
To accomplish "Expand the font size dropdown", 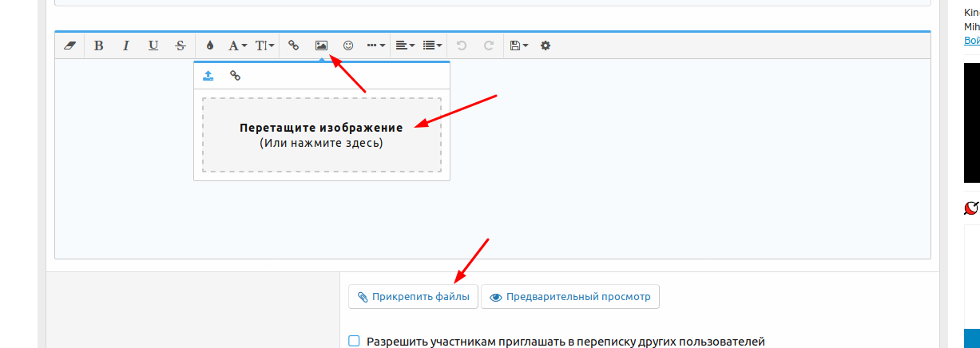I will point(265,45).
